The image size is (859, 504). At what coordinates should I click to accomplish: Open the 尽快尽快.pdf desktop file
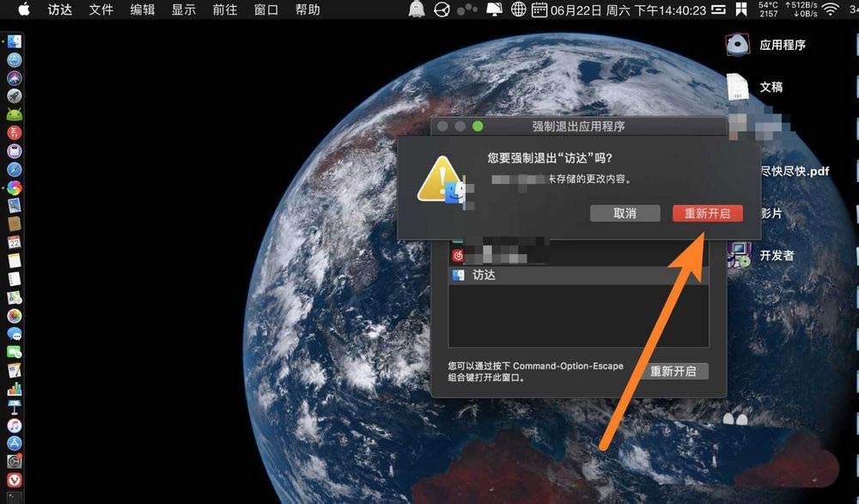pyautogui.click(x=795, y=172)
